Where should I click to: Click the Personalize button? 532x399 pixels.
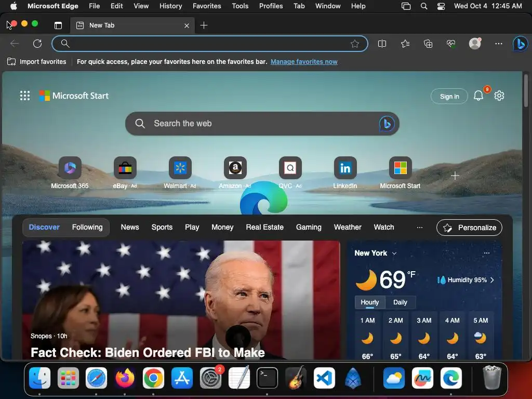pyautogui.click(x=469, y=228)
